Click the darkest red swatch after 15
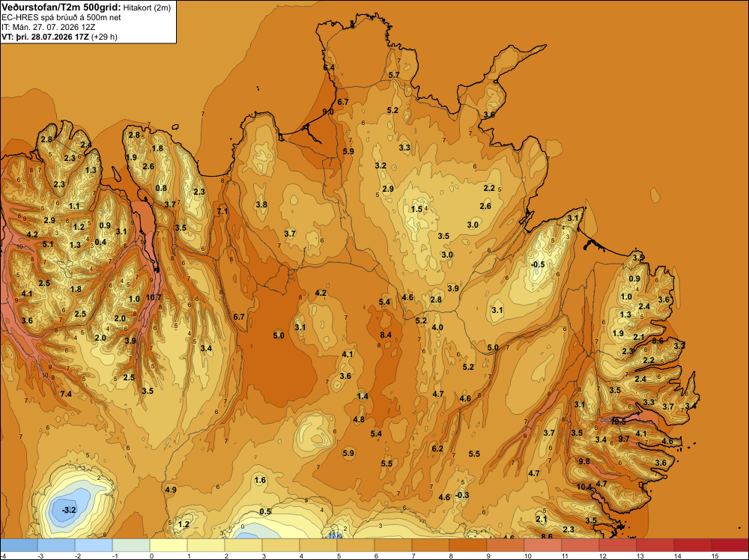Screen dimensions: 749x560 tap(730, 545)
